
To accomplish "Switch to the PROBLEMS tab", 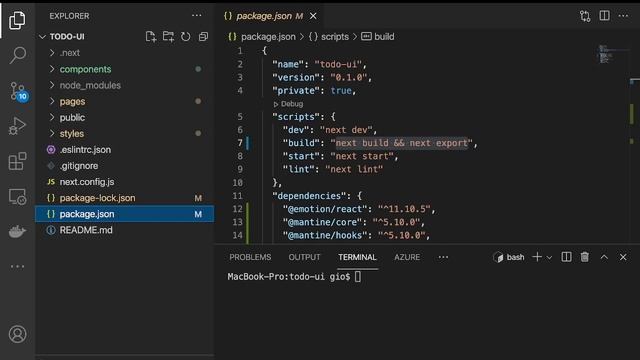I will (x=250, y=257).
